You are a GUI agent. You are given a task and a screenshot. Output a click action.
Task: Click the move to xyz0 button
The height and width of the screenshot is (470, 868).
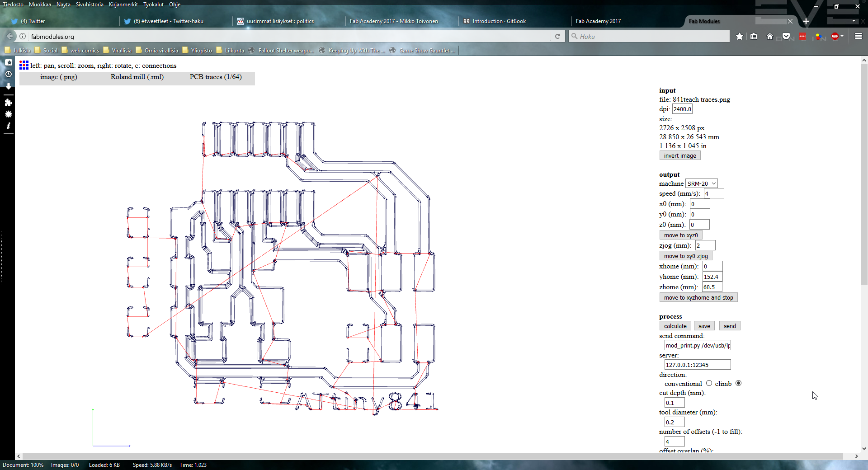681,235
